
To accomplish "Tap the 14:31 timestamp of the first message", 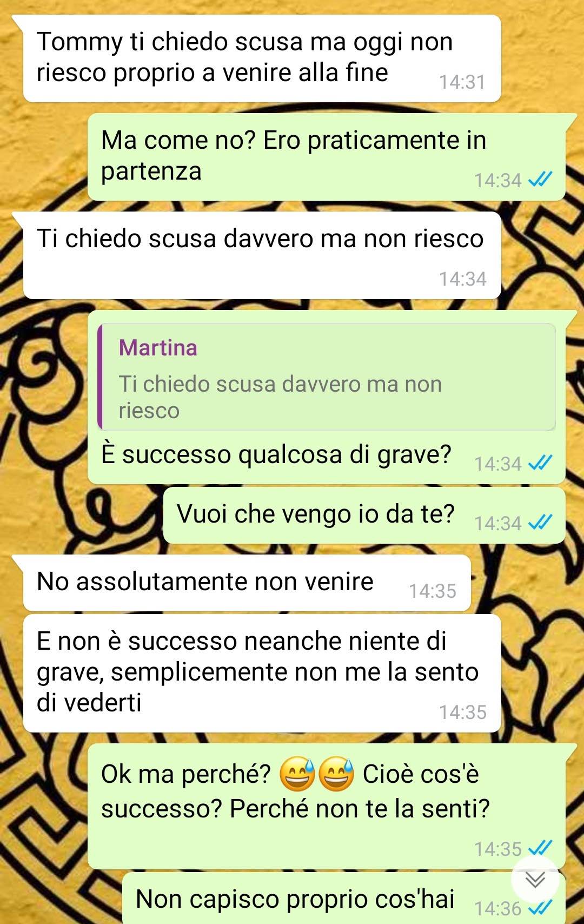I will 462,82.
